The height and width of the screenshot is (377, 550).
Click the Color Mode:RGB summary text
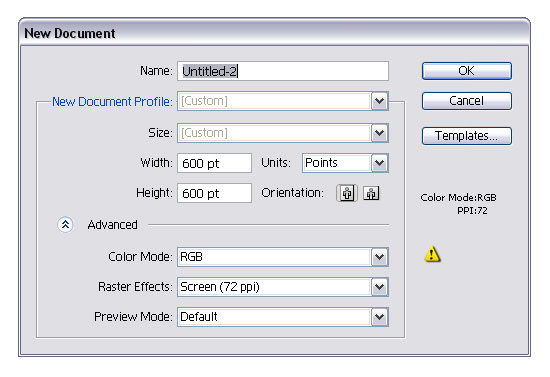tap(458, 197)
